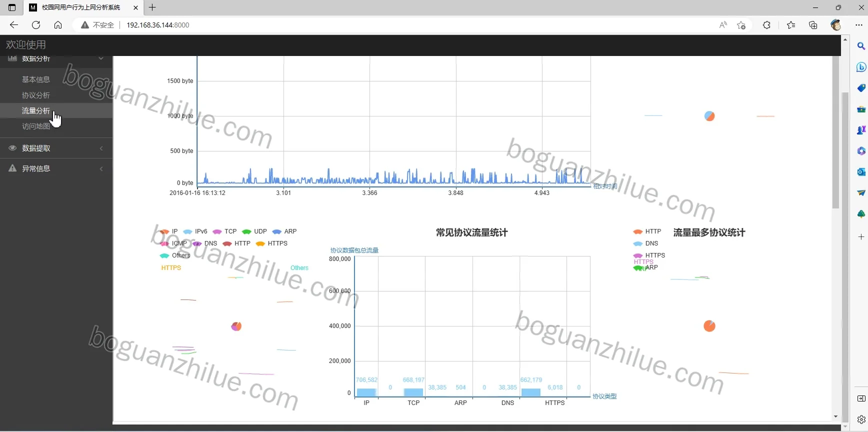The height and width of the screenshot is (432, 868).
Task: Click the inner page scrollbar thumb
Action: pyautogui.click(x=835, y=132)
